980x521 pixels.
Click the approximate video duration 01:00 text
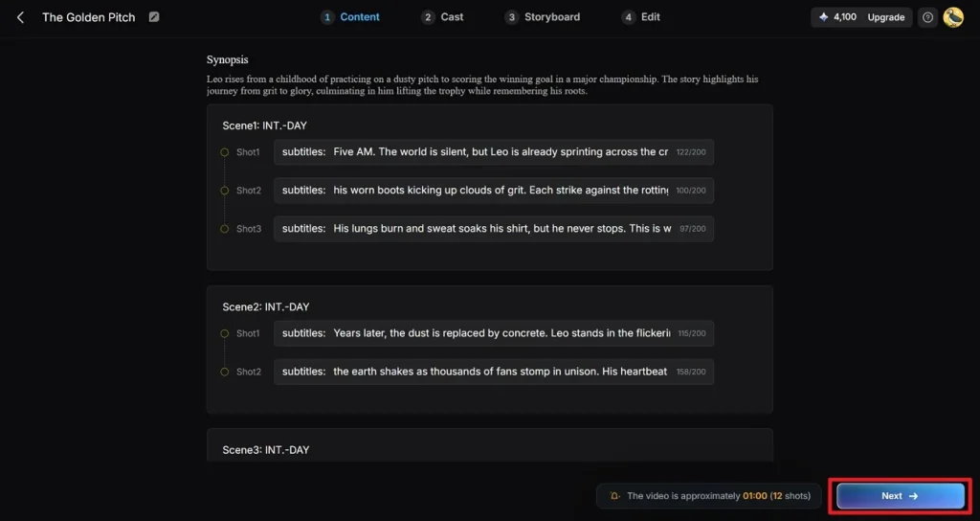coord(754,496)
